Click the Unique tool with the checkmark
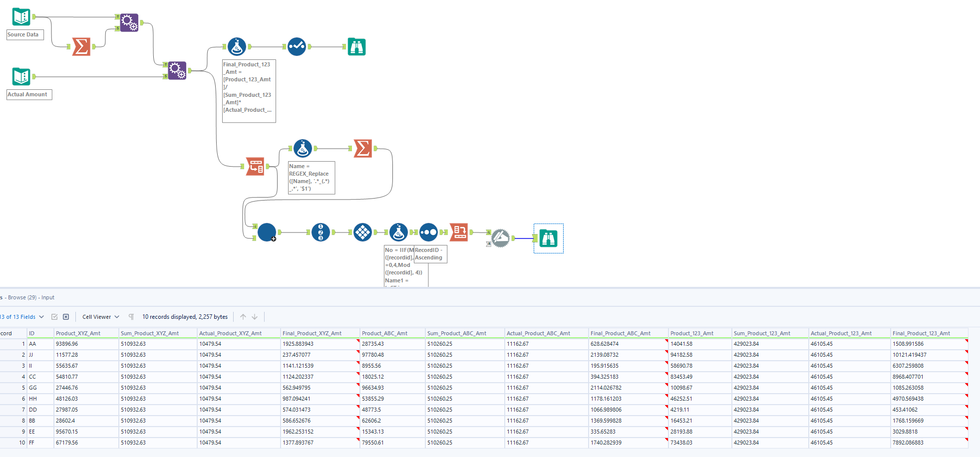 pos(297,46)
